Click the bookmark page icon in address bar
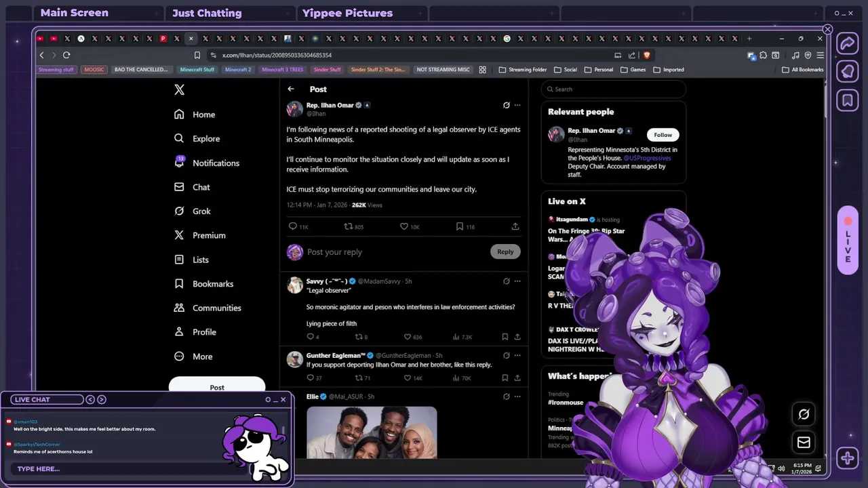 [197, 55]
